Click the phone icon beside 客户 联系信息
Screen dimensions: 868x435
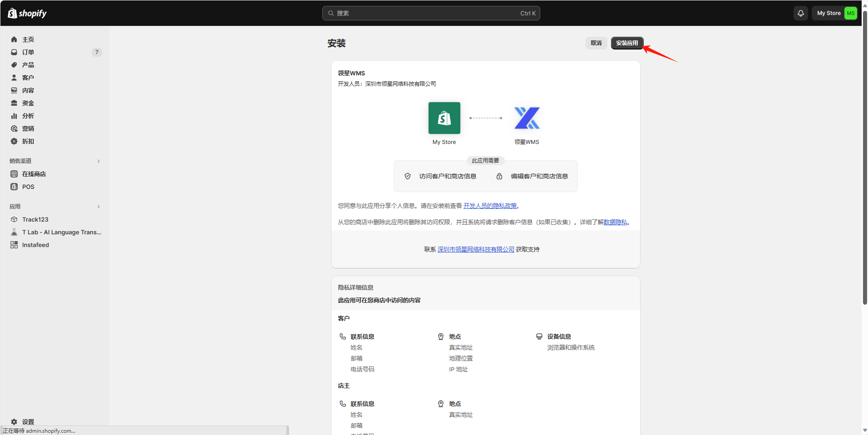pyautogui.click(x=343, y=336)
